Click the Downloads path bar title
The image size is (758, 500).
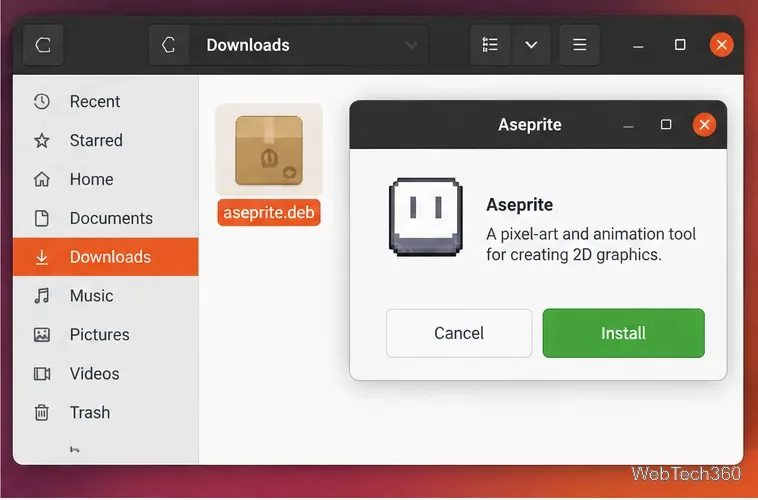pos(248,45)
